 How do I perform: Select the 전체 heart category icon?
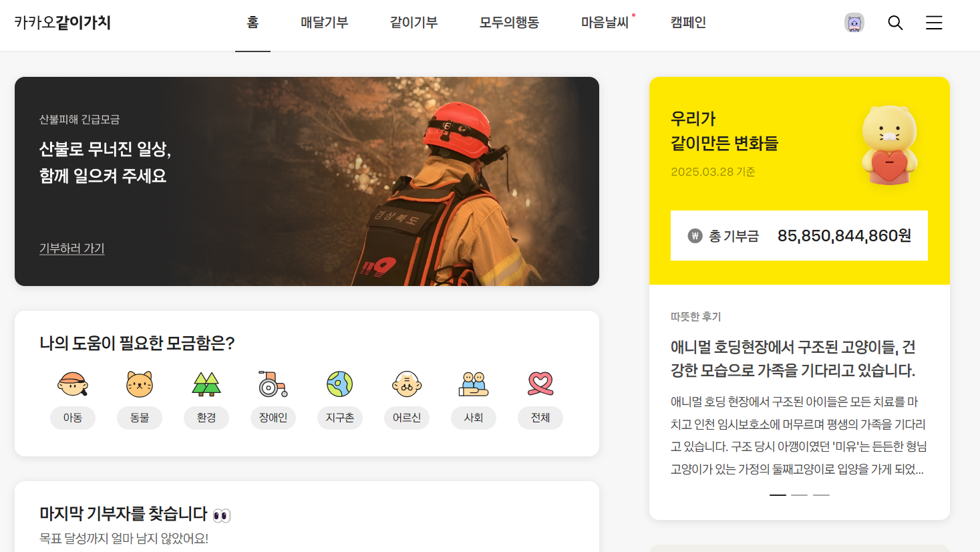point(540,384)
